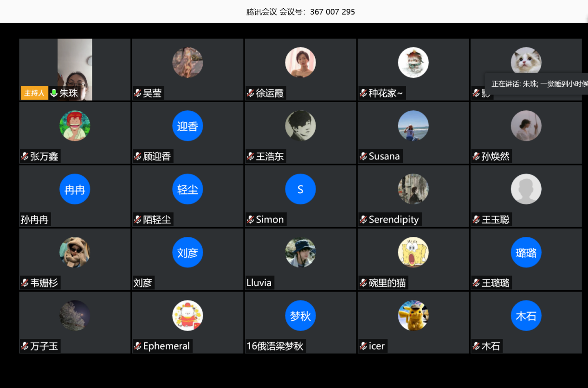Click the Lluvia participant name label
588x388 pixels.
(x=259, y=283)
